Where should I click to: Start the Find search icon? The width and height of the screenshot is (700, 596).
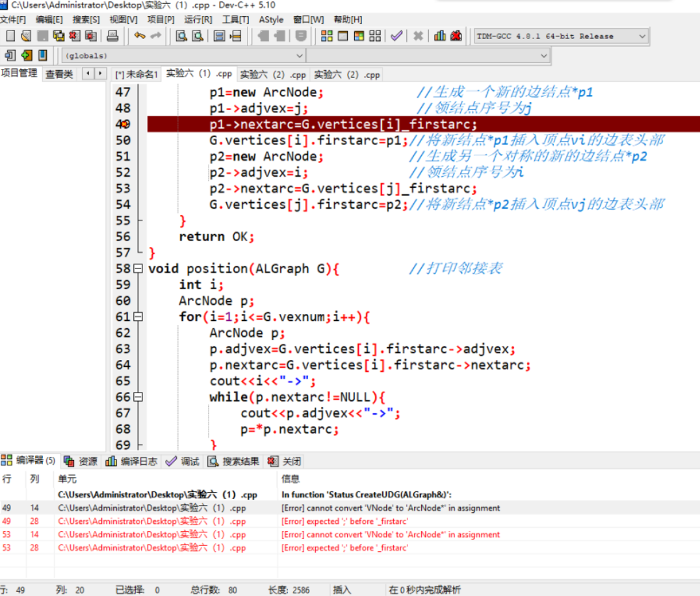tap(182, 36)
